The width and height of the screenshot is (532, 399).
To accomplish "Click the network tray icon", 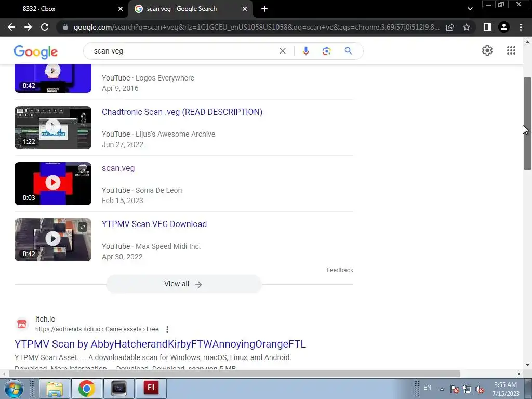I will (467, 389).
